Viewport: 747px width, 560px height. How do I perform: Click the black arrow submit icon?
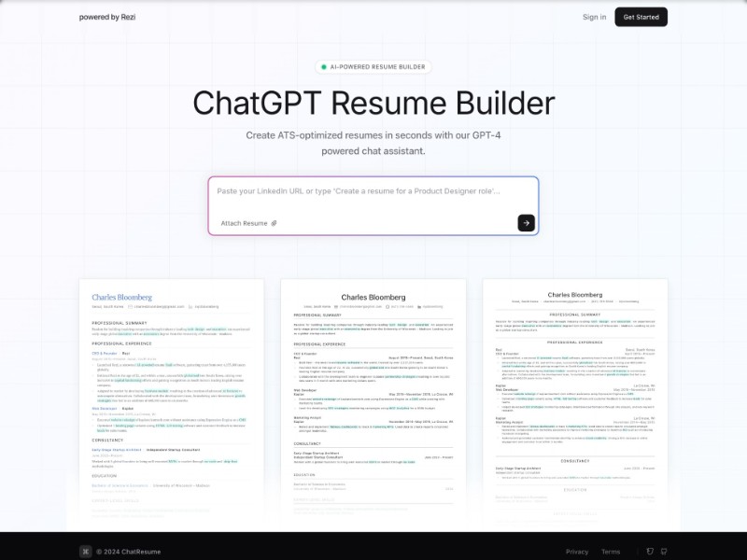526,222
